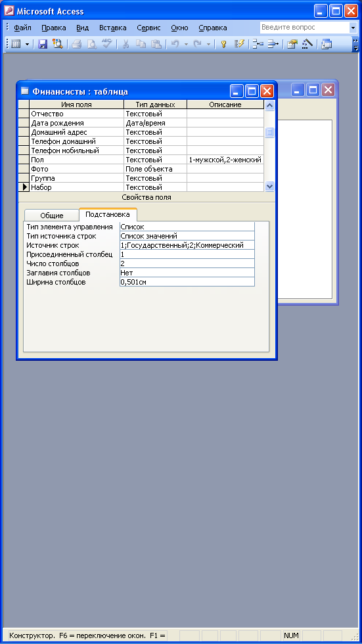Click the Indexes lightning icon
This screenshot has width=362, height=644.
pos(239,44)
